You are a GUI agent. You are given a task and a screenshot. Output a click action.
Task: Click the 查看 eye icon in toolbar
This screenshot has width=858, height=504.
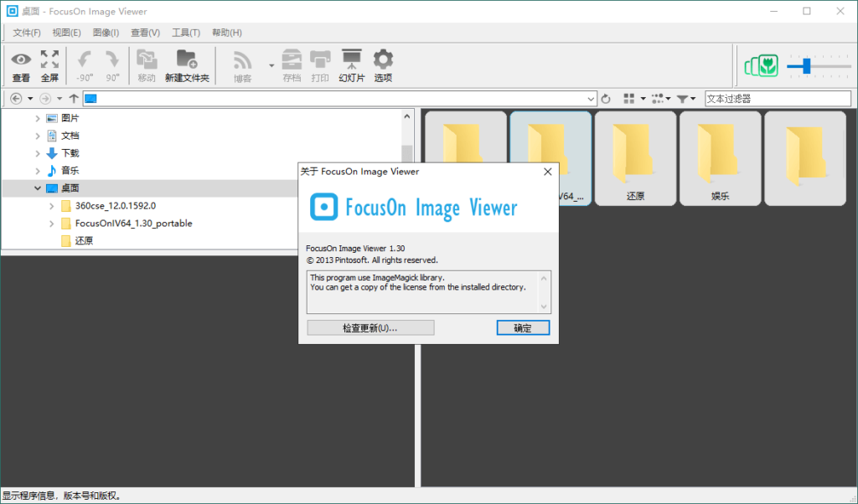point(21,65)
